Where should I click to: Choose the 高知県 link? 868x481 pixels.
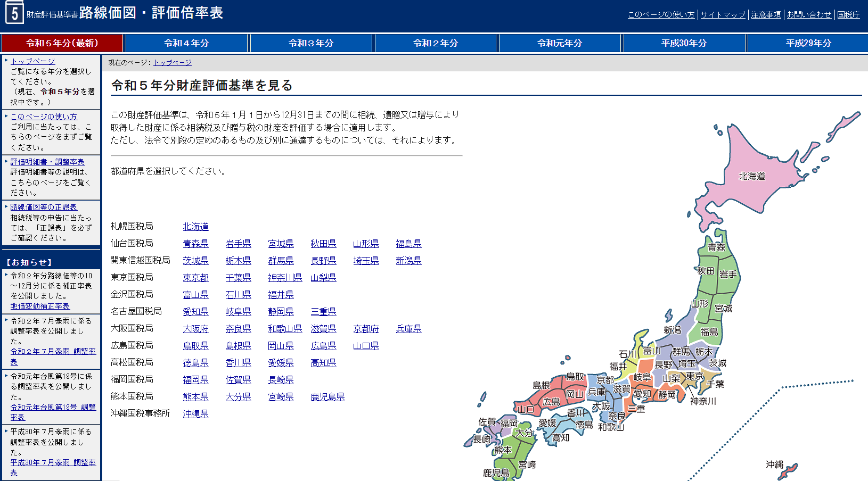324,363
